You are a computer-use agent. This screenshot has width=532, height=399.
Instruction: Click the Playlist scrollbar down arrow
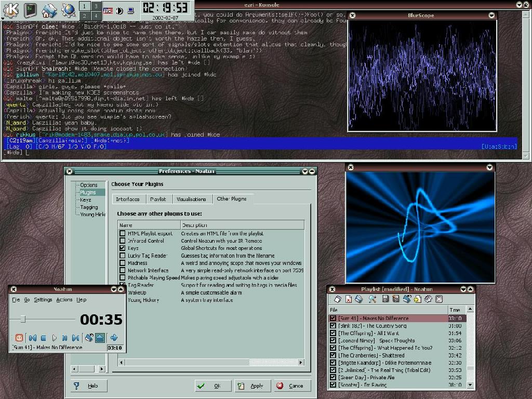tap(470, 385)
